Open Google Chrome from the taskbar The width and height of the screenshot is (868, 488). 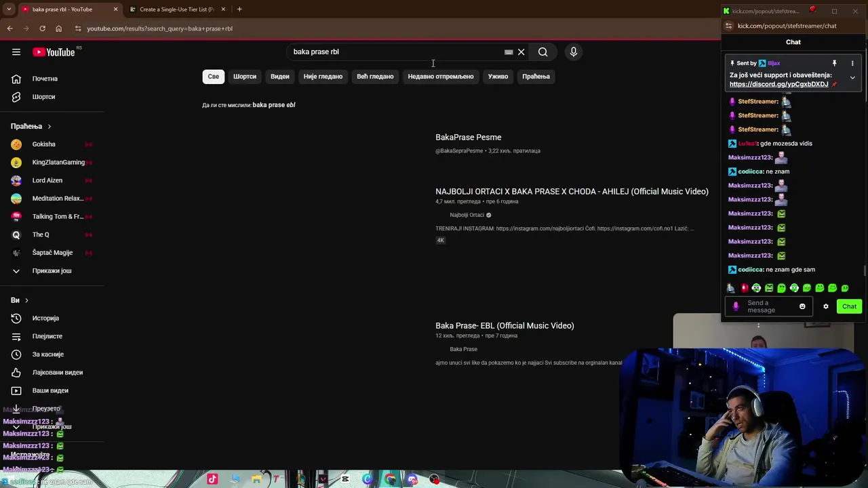pos(390,479)
